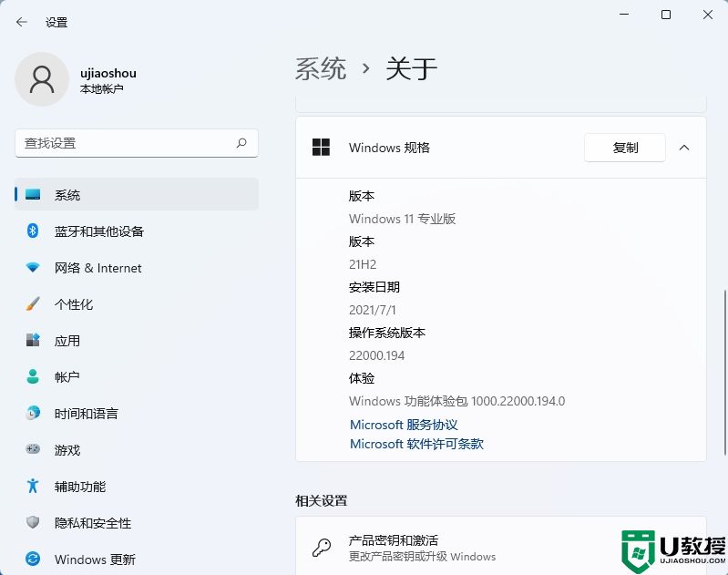Open 帐户 person icon
The width and height of the screenshot is (728, 575).
point(33,376)
